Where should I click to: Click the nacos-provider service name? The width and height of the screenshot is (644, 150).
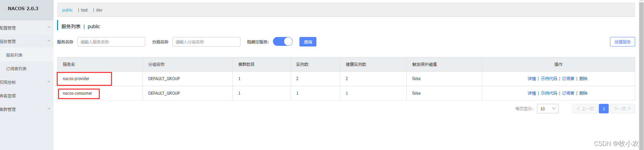click(76, 79)
